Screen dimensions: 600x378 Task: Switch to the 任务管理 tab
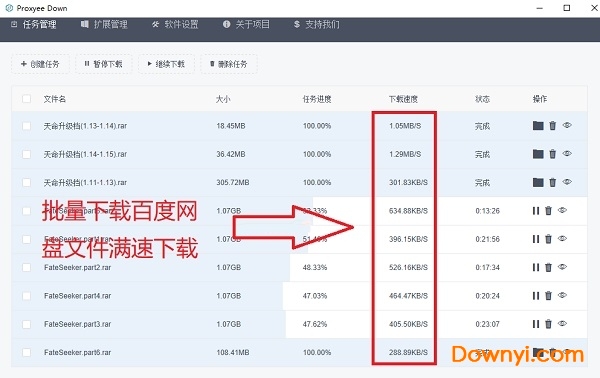coord(34,24)
